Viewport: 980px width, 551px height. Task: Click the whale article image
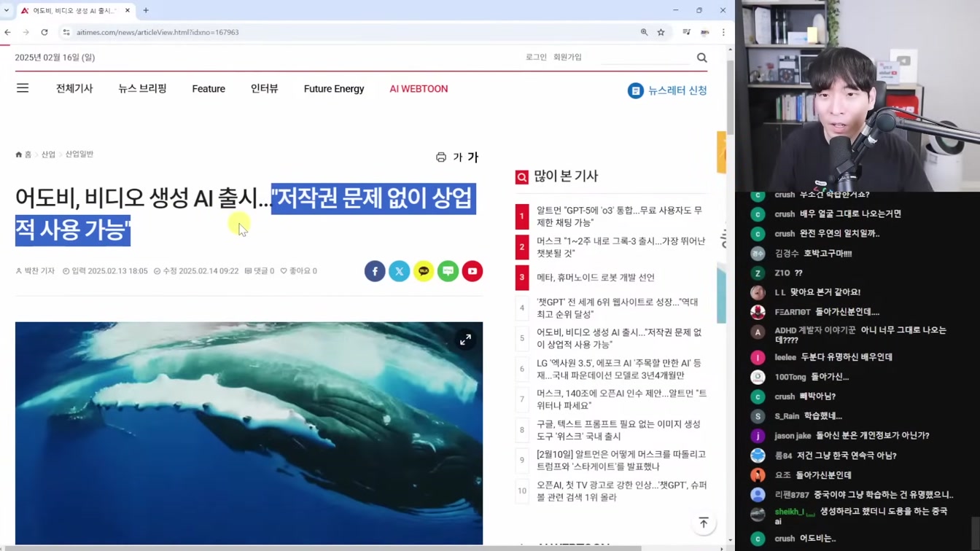click(x=249, y=433)
